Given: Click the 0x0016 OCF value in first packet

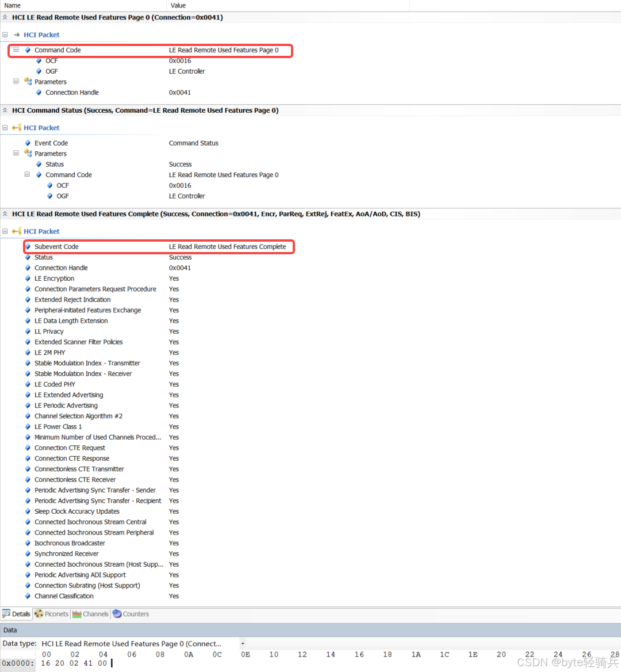Looking at the screenshot, I should coord(180,61).
